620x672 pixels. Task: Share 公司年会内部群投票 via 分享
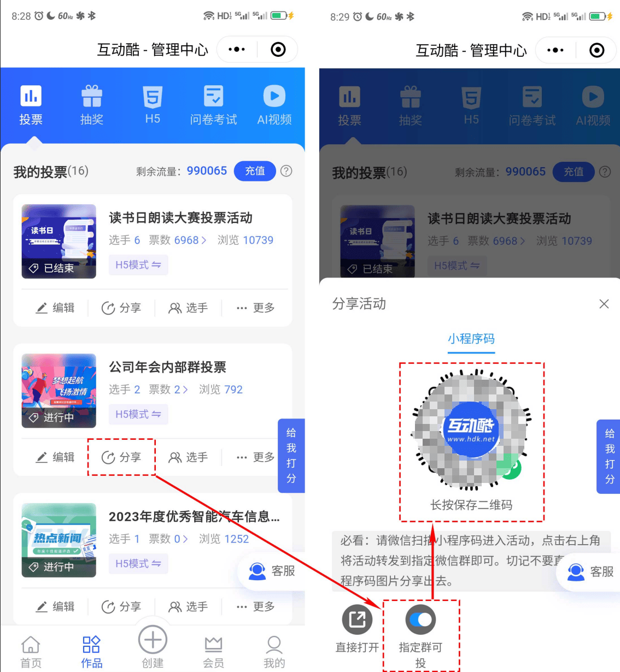121,457
